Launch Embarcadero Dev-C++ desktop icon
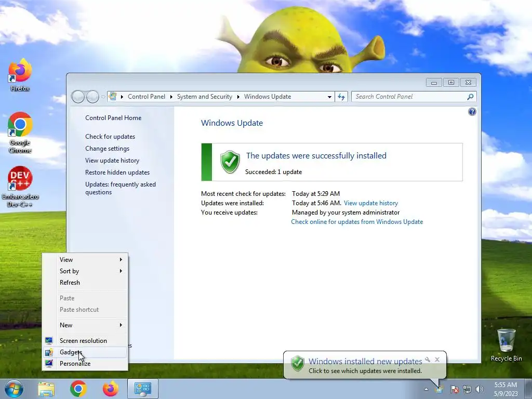The height and width of the screenshot is (399, 532). [x=20, y=187]
